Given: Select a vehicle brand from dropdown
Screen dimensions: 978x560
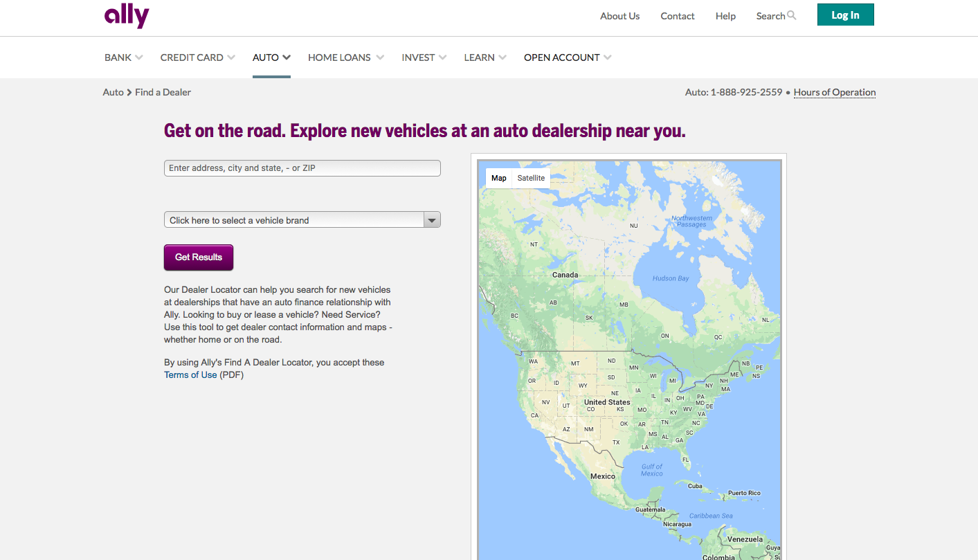Looking at the screenshot, I should pyautogui.click(x=302, y=220).
